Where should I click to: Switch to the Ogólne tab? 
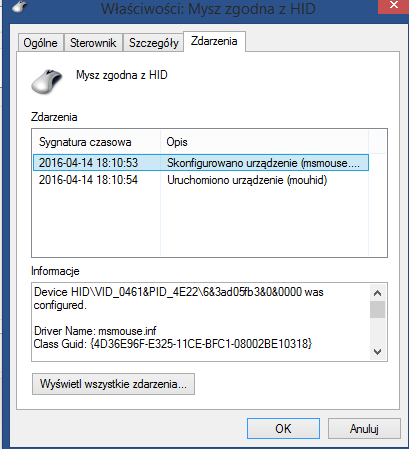tap(40, 43)
